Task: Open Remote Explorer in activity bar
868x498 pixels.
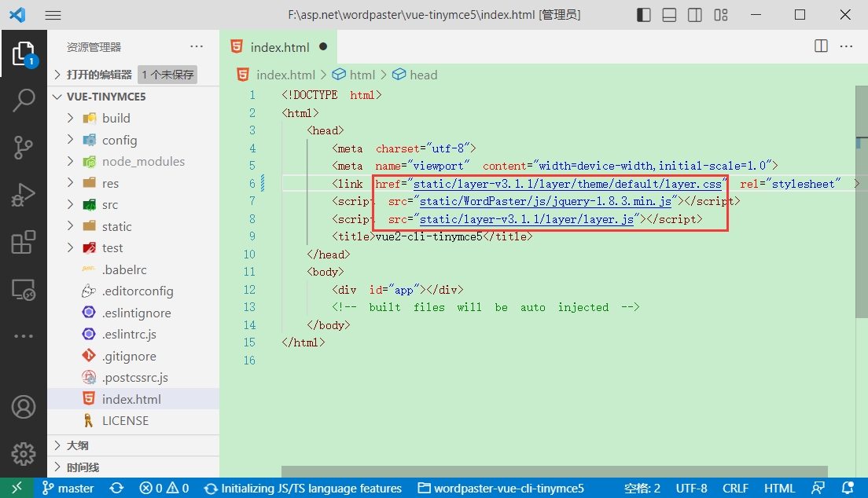Action: coord(24,290)
